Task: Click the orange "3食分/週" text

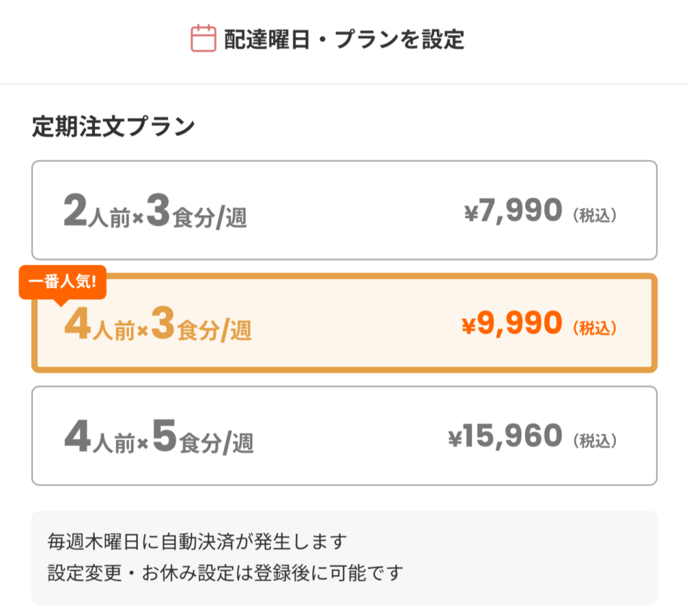Action: 201,327
